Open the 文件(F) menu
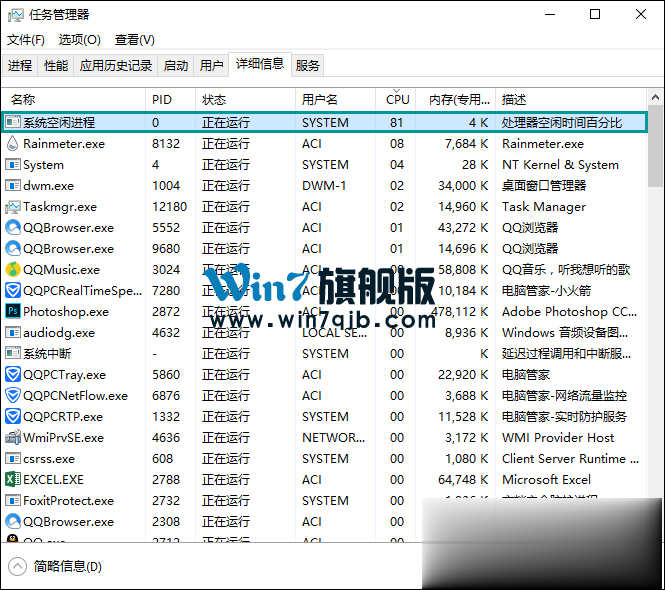This screenshot has width=665, height=590. click(26, 40)
